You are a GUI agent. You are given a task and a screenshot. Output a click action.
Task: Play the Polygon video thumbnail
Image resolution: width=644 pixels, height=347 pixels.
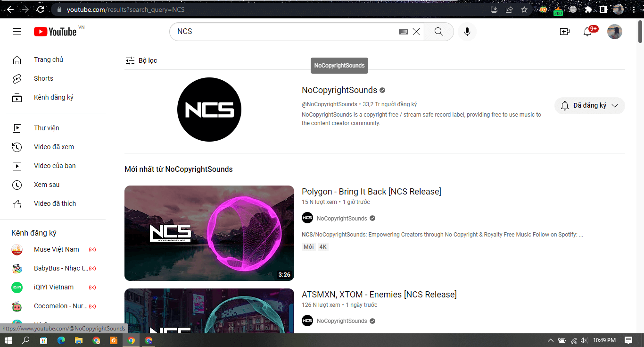(209, 233)
